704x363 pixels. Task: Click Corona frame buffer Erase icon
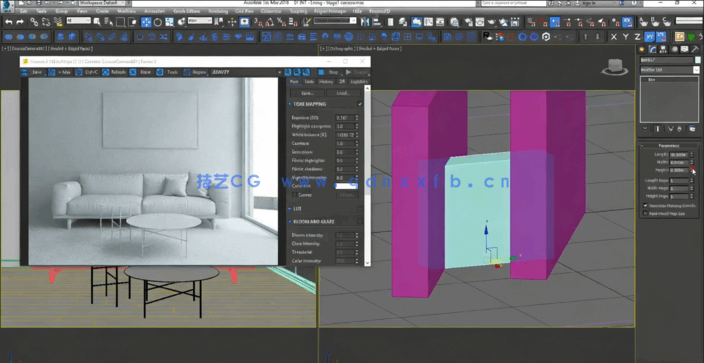133,72
